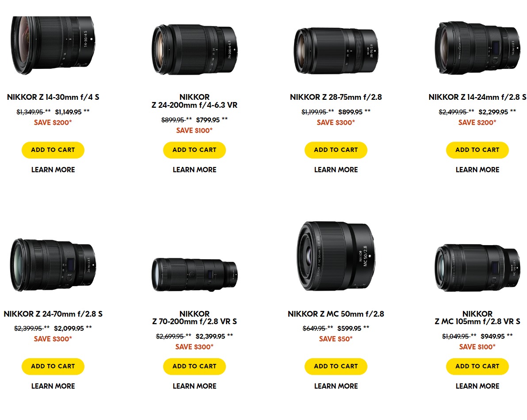This screenshot has height=420, width=527.
Task: Select the NIKKOR Z 28-75mm f/2.8 product title
Action: 336,97
